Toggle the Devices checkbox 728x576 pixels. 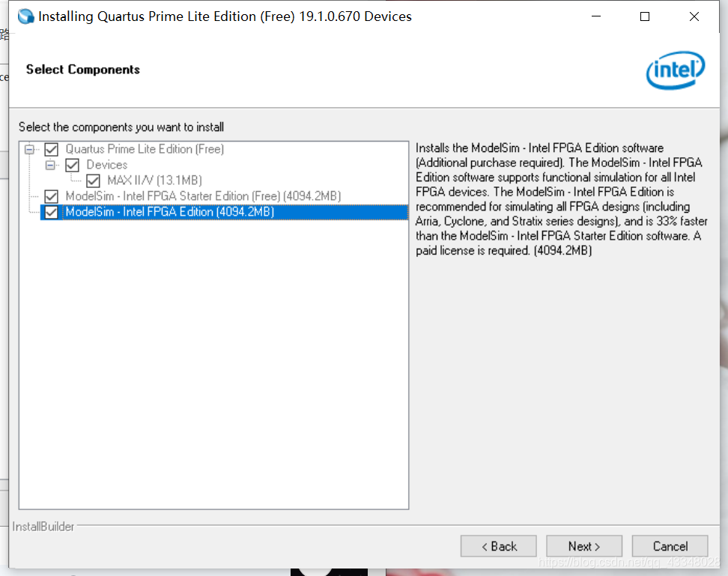[72, 166]
